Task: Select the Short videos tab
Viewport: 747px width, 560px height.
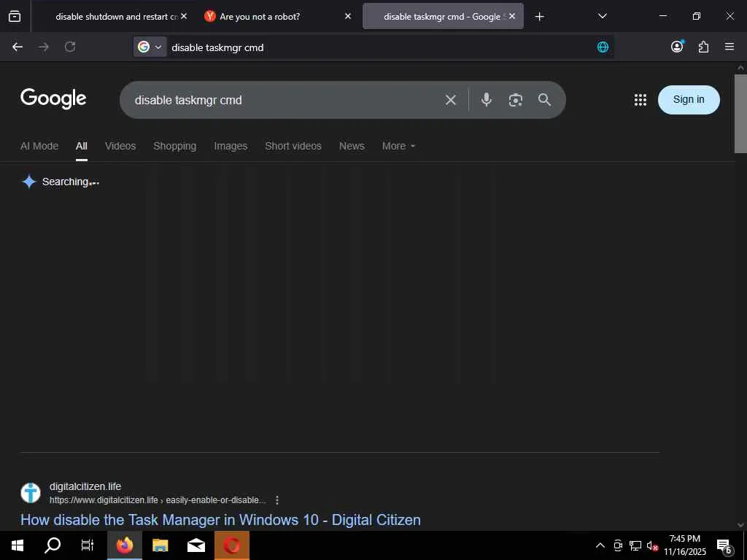Action: click(293, 146)
